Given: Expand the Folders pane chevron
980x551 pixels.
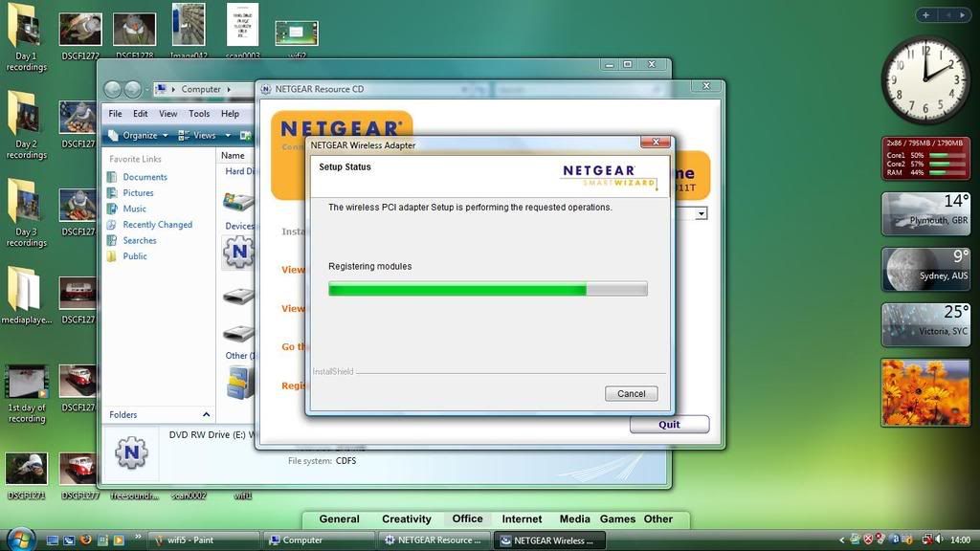Looking at the screenshot, I should (207, 414).
